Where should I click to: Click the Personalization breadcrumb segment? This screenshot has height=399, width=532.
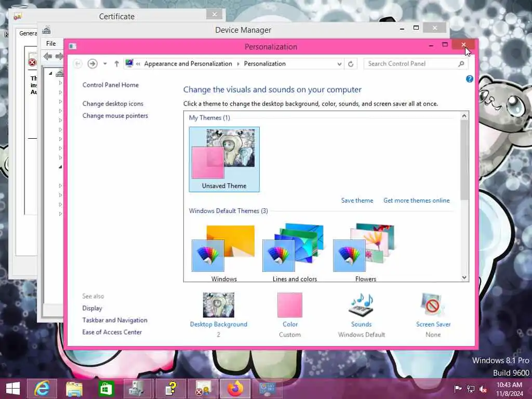coord(264,64)
